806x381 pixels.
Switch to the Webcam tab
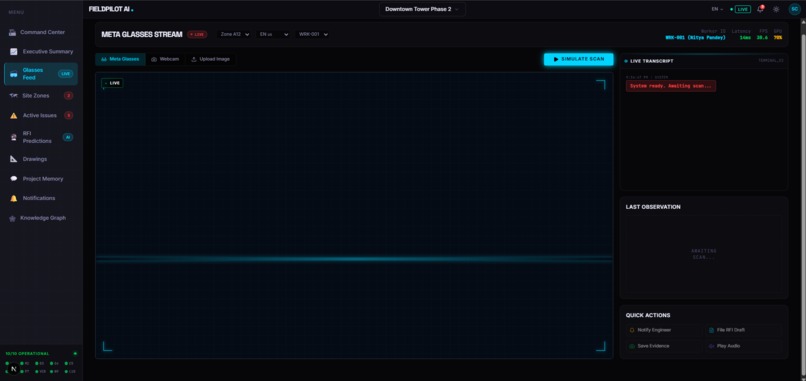[166, 60]
